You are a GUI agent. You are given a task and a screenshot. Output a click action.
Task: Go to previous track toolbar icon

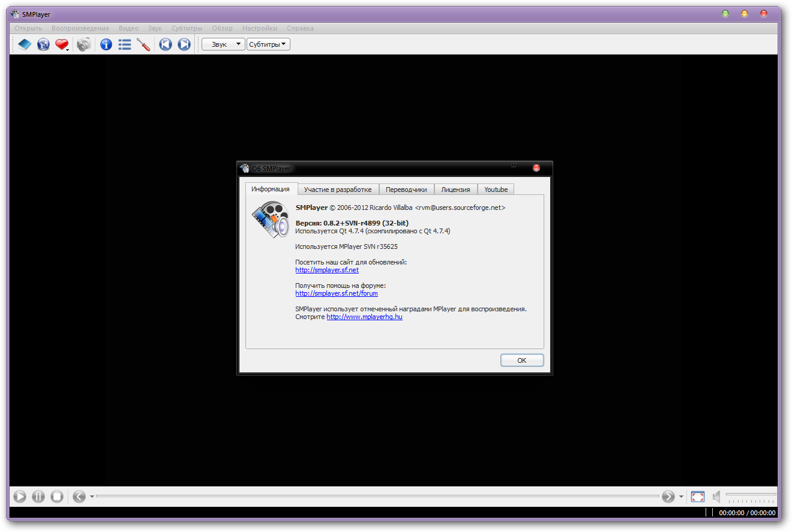166,44
